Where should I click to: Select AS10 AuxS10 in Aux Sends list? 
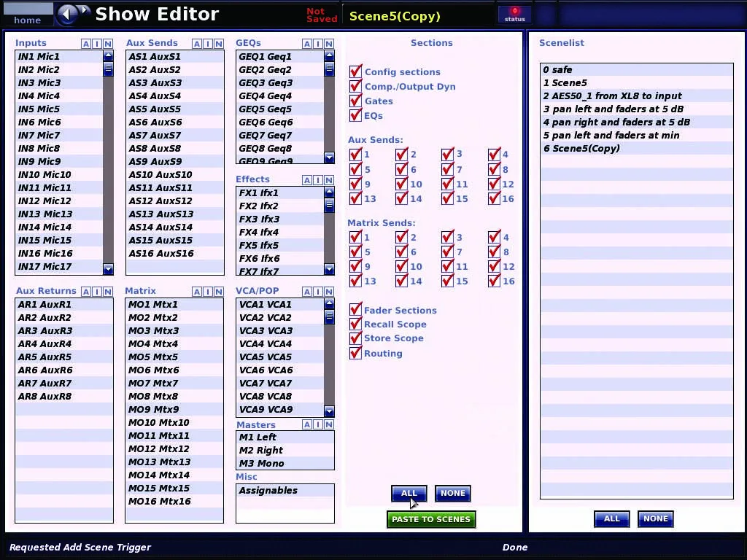point(175,175)
